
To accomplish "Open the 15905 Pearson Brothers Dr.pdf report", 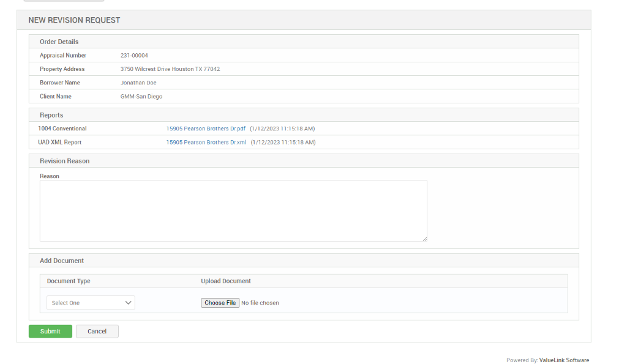I will [205, 128].
